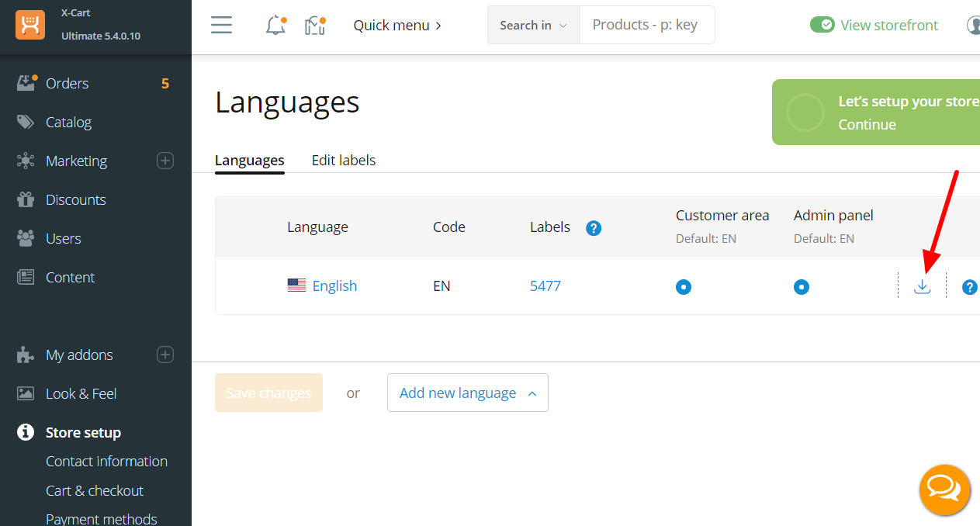The height and width of the screenshot is (526, 980).
Task: Check the notification bell icon
Action: 275,25
